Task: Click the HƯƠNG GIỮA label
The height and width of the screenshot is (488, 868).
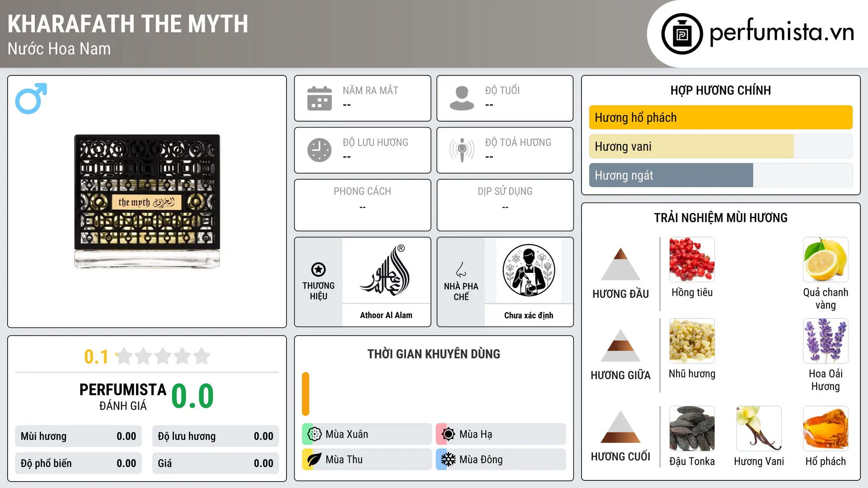Action: [620, 375]
